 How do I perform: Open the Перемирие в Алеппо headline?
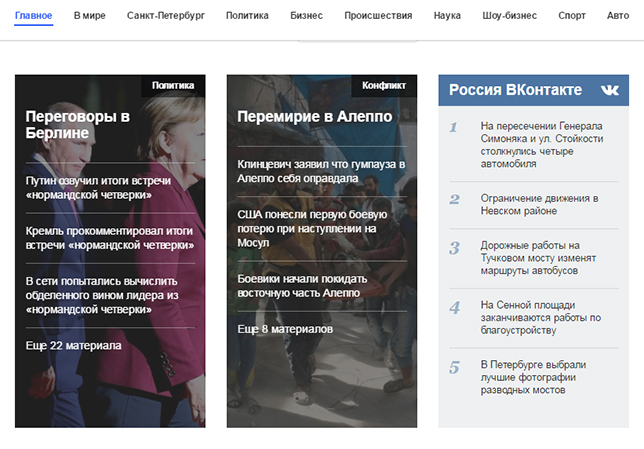tap(315, 117)
